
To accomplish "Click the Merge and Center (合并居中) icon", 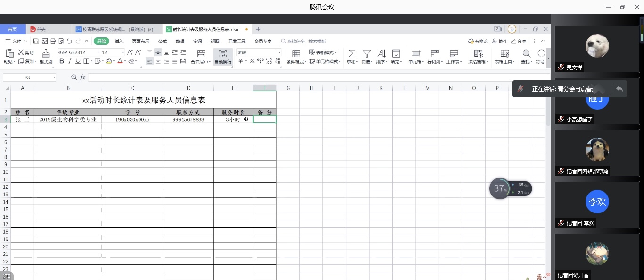I will tap(201, 53).
